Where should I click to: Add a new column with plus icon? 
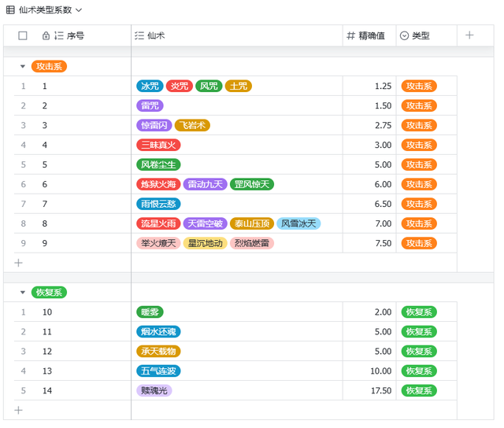(x=469, y=35)
